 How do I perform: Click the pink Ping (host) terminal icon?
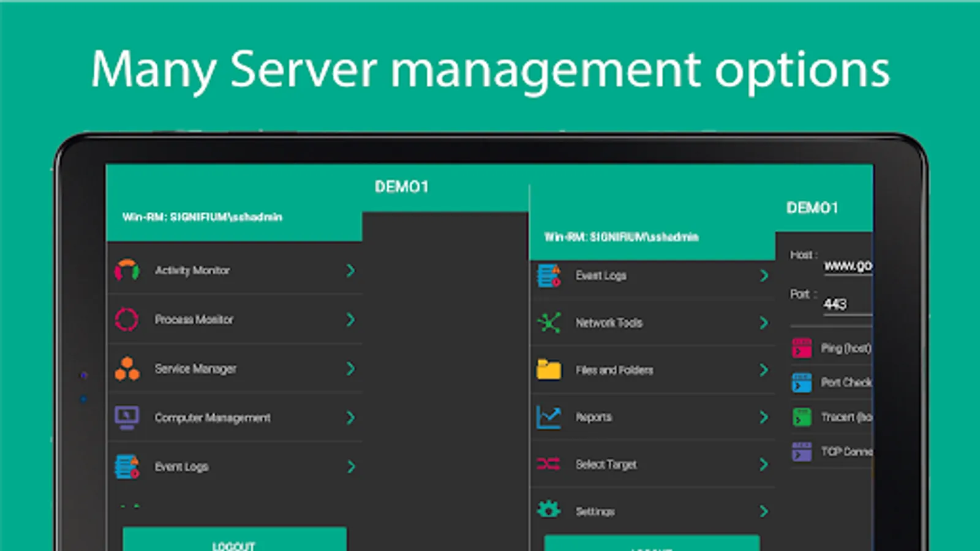tap(802, 348)
